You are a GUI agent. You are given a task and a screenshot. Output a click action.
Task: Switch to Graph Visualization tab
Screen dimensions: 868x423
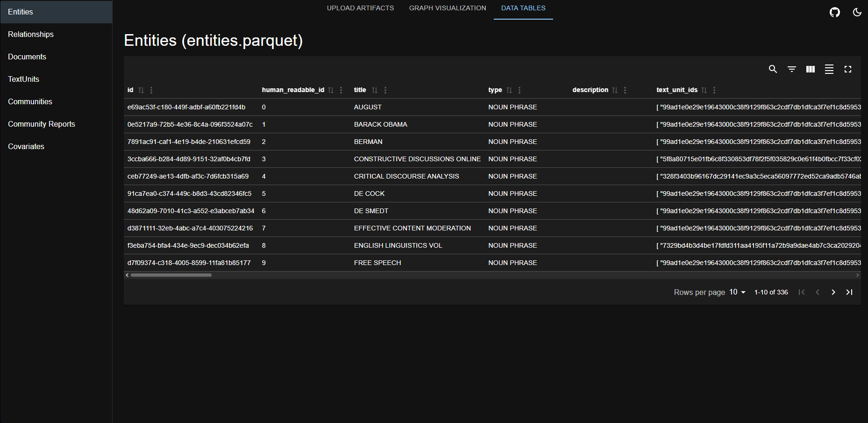point(447,8)
